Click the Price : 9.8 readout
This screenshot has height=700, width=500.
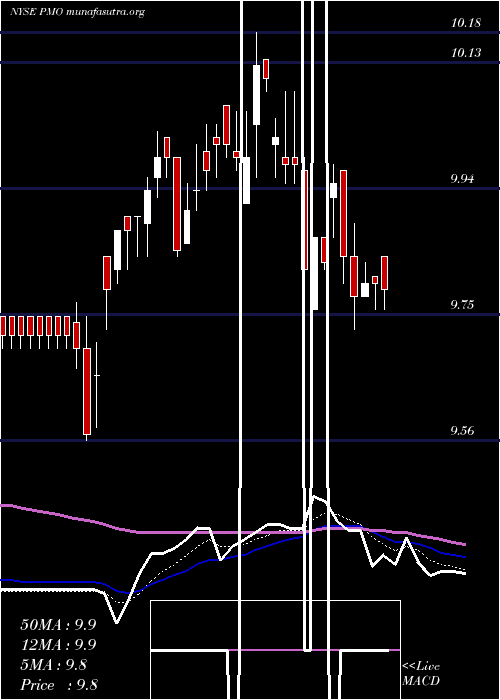(x=59, y=685)
